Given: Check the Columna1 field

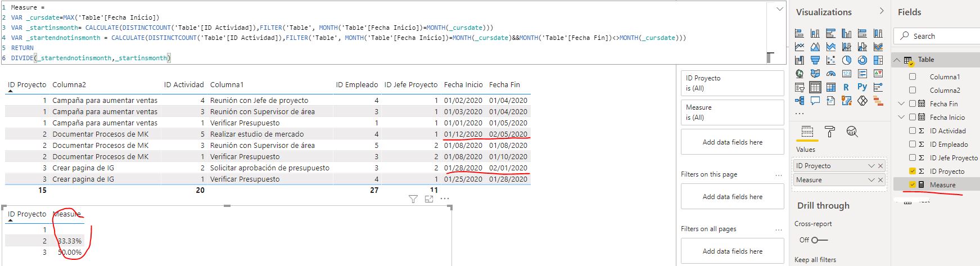Looking at the screenshot, I should click(x=913, y=76).
